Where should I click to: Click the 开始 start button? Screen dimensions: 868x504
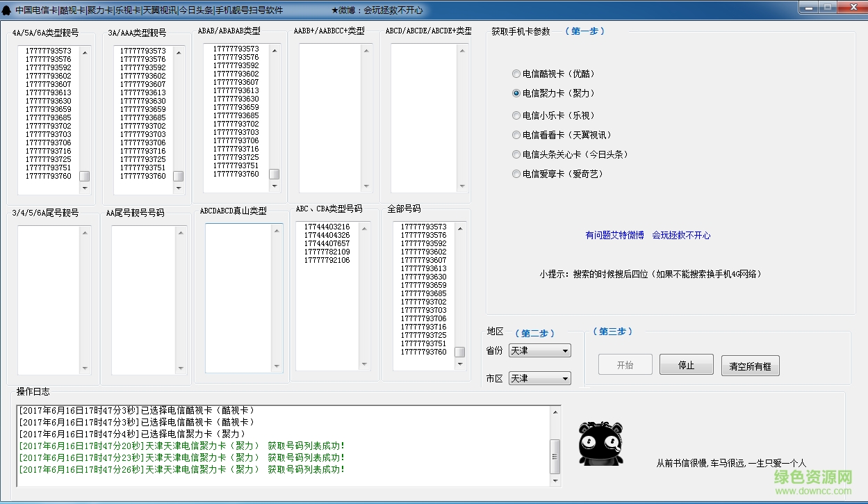(624, 364)
